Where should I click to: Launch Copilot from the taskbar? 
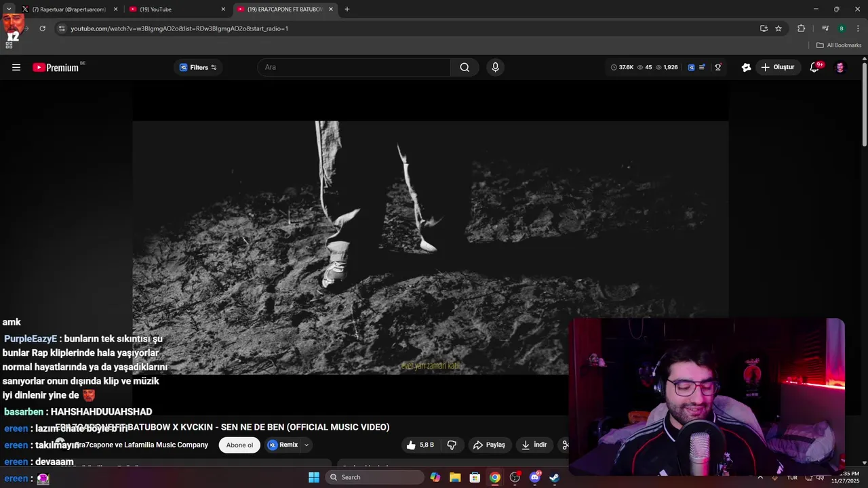point(435,477)
